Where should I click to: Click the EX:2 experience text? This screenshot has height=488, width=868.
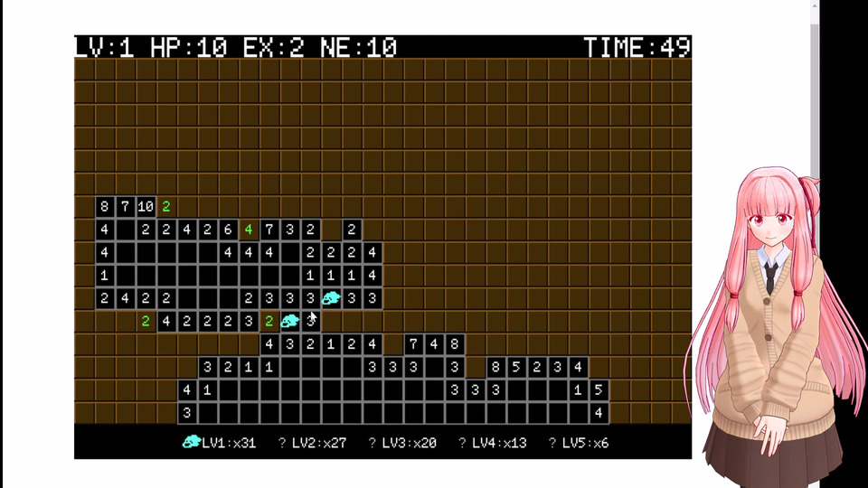[x=273, y=48]
